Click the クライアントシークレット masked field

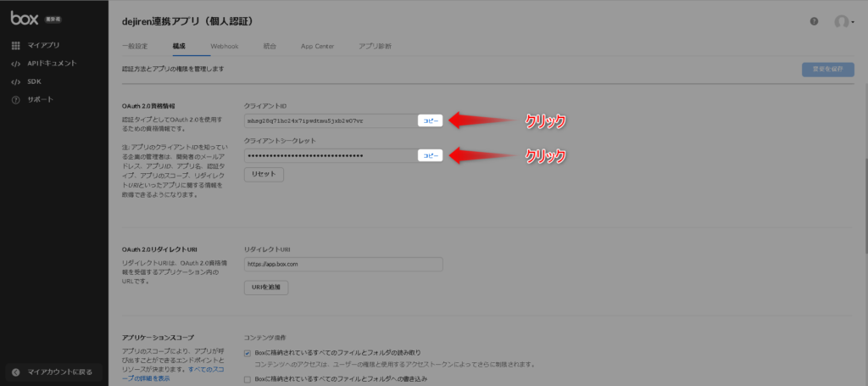coord(331,156)
